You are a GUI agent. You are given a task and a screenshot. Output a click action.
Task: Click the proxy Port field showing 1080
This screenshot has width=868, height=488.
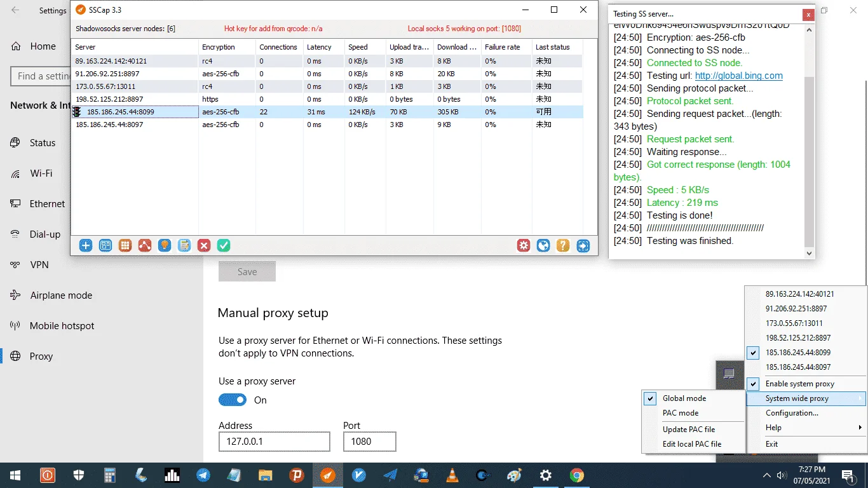point(370,442)
